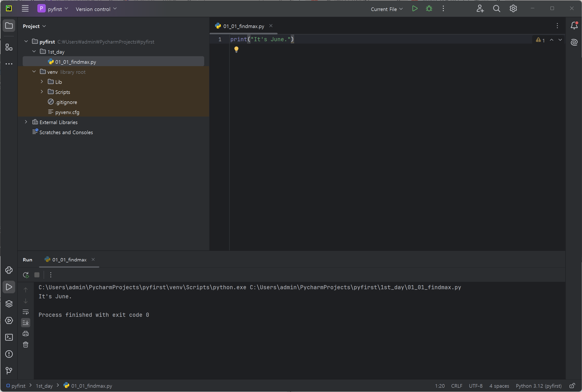Toggle scroll to end in Run console
Viewport: 582px width, 392px height.
tap(25, 323)
